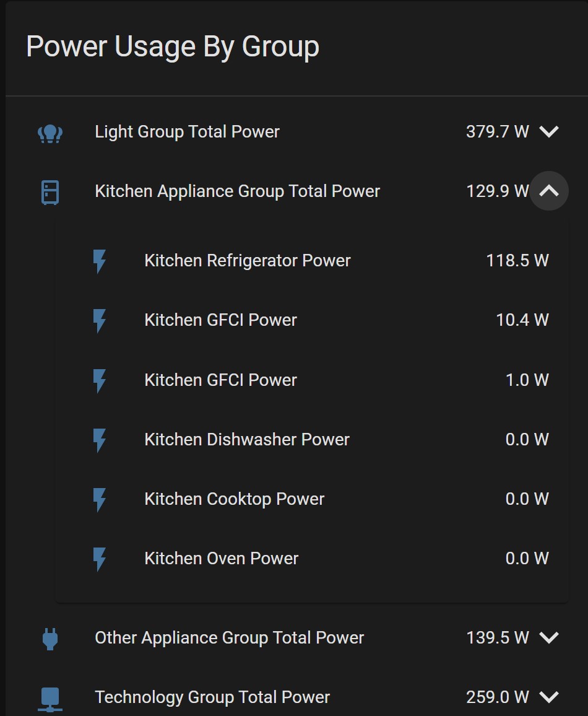
Task: Expand the Light Group Total Power row
Action: pos(548,132)
